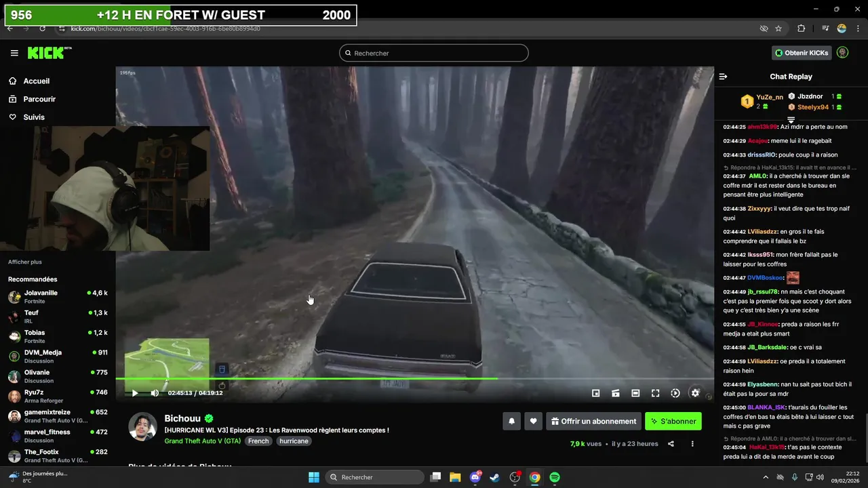This screenshot has width=868, height=488.
Task: Open recommended channel DVM_Medja
Action: [58, 357]
